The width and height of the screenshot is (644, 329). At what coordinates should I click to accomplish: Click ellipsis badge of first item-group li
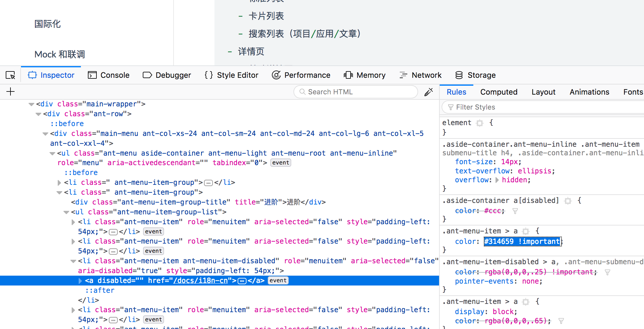208,183
